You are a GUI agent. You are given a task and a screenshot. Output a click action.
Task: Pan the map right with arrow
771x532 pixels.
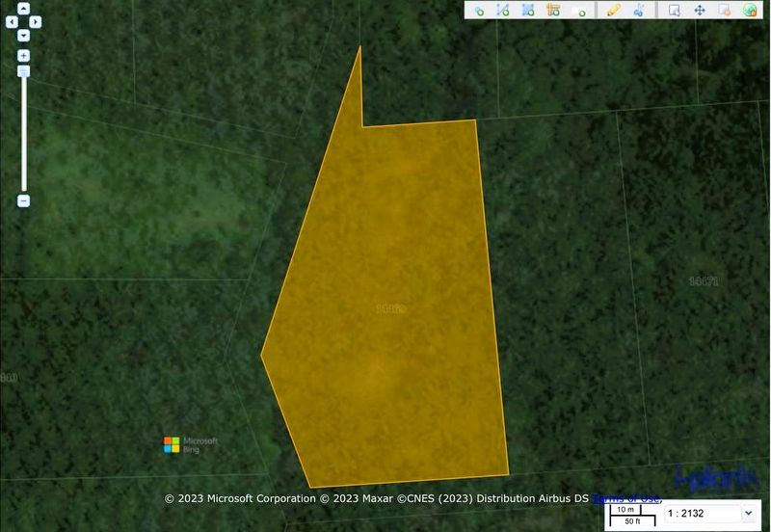[x=36, y=21]
